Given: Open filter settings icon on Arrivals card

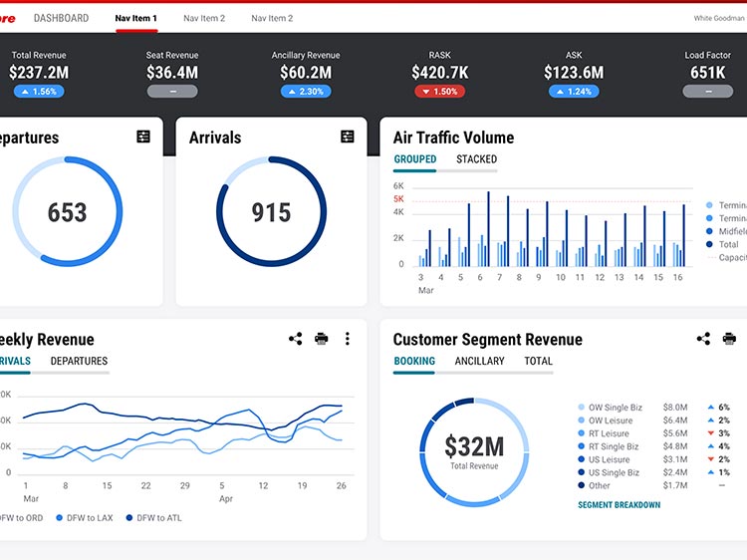Looking at the screenshot, I should [347, 138].
